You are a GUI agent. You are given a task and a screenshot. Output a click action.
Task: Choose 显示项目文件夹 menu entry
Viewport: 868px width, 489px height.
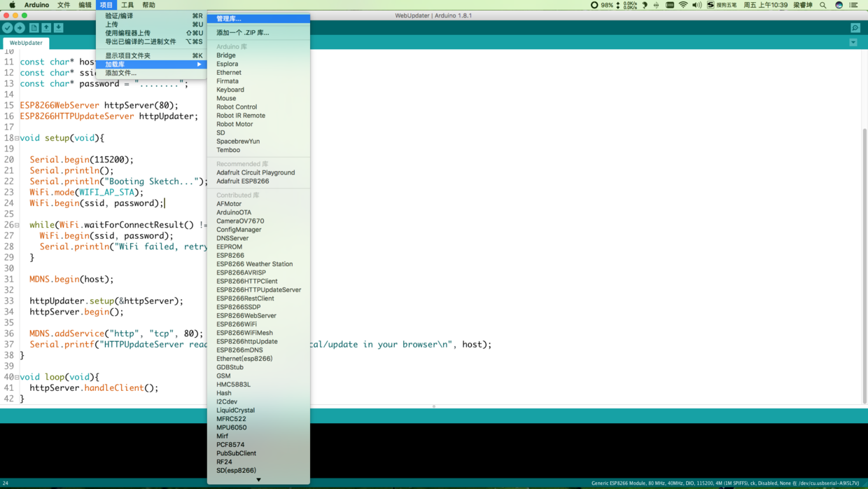152,55
